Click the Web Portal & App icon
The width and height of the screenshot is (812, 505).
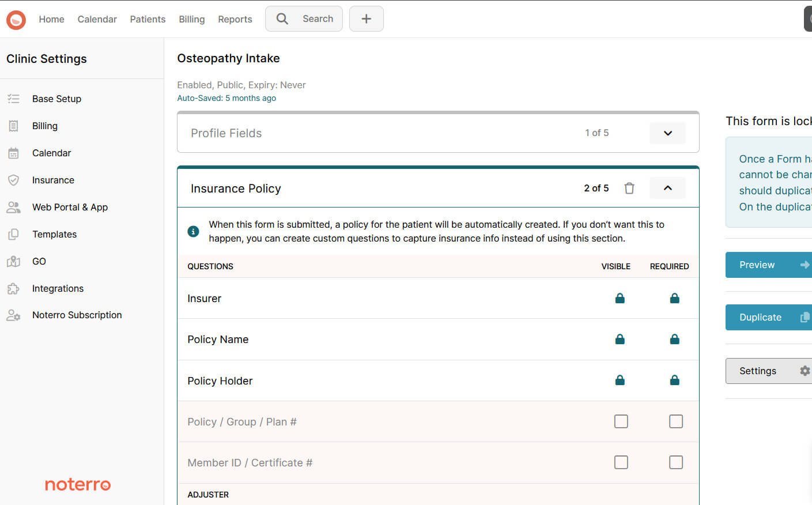point(13,207)
